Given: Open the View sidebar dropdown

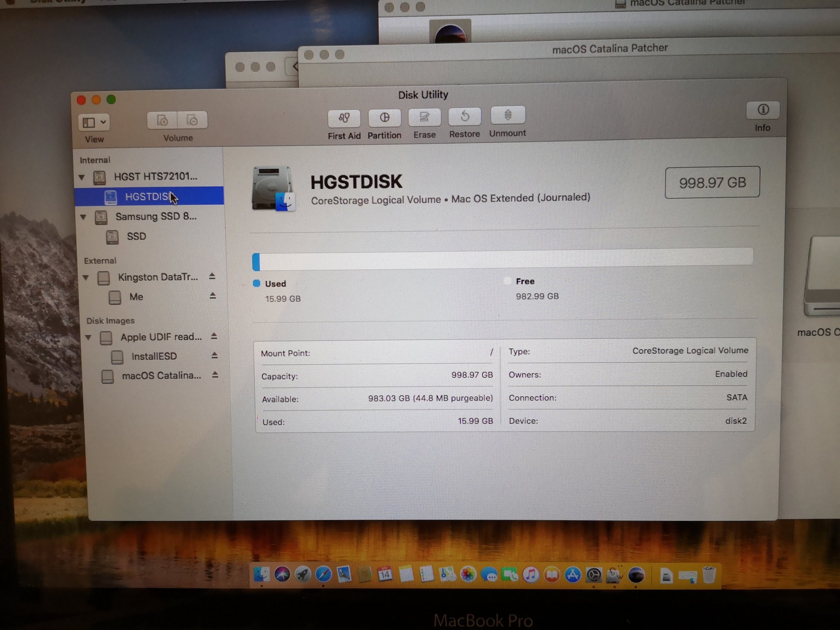Looking at the screenshot, I should pos(94,123).
